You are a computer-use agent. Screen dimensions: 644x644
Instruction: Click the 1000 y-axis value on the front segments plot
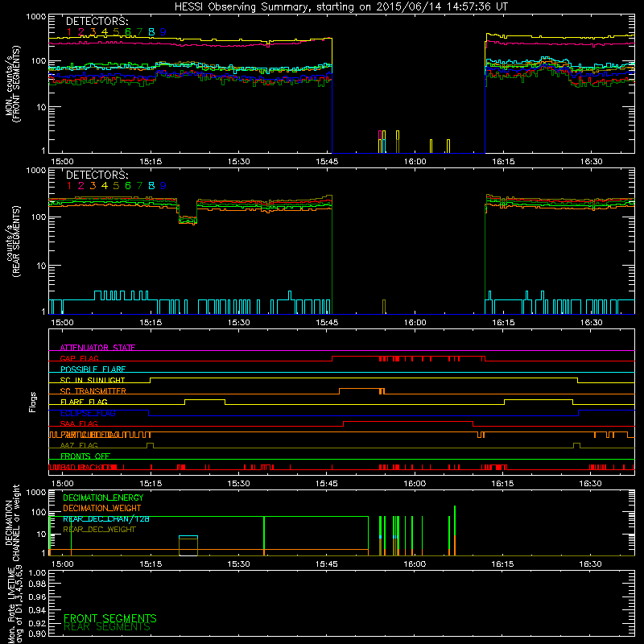pyautogui.click(x=36, y=17)
